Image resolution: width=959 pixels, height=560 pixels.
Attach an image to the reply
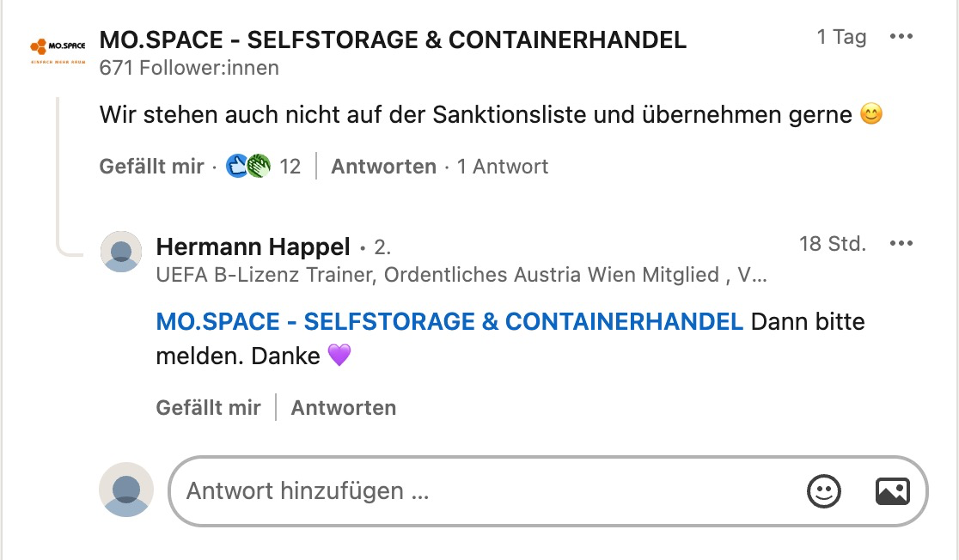click(892, 490)
